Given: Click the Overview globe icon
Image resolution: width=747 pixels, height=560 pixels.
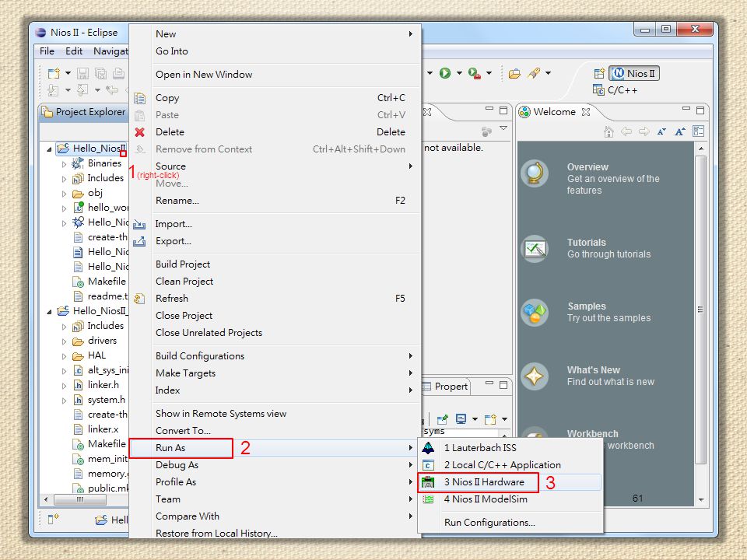Looking at the screenshot, I should [535, 173].
